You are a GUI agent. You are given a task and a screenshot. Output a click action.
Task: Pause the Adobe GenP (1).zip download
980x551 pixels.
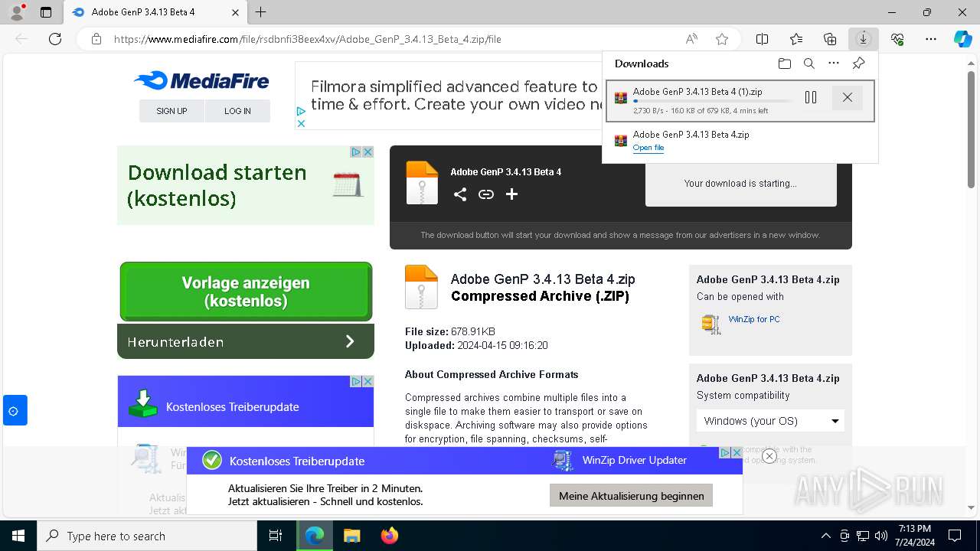[x=811, y=97]
